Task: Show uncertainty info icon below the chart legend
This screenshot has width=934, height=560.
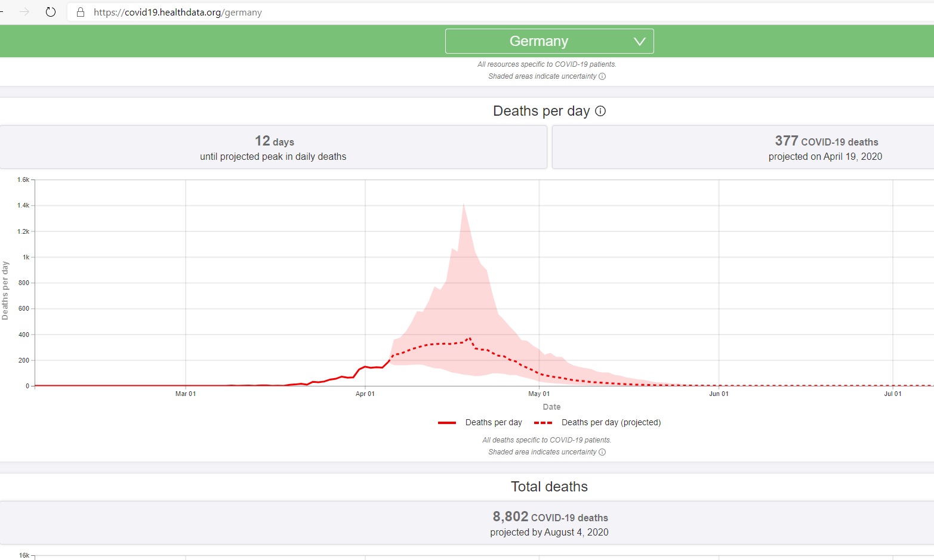Action: click(602, 452)
